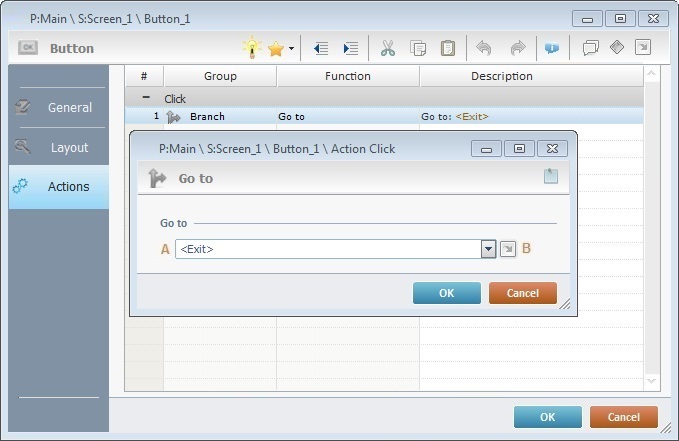Viewport: 679px width, 441px height.
Task: Click the copy icon in toolbar
Action: click(x=418, y=48)
